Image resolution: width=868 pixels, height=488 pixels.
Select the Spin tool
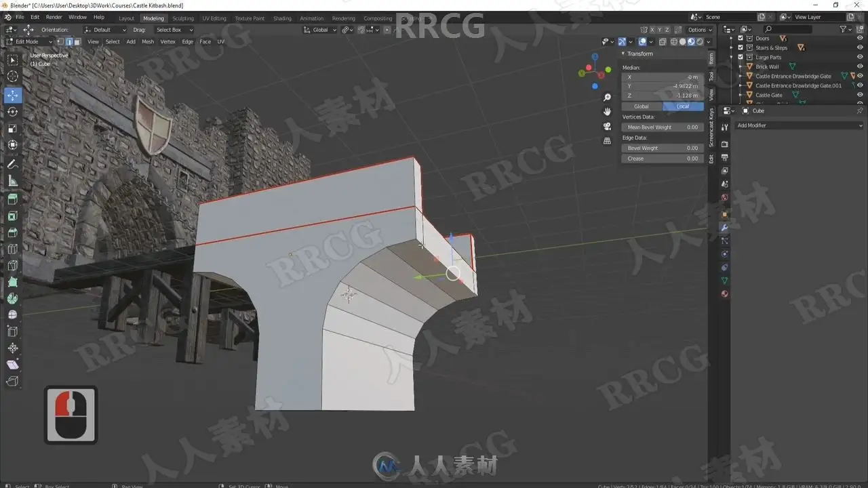(13, 299)
